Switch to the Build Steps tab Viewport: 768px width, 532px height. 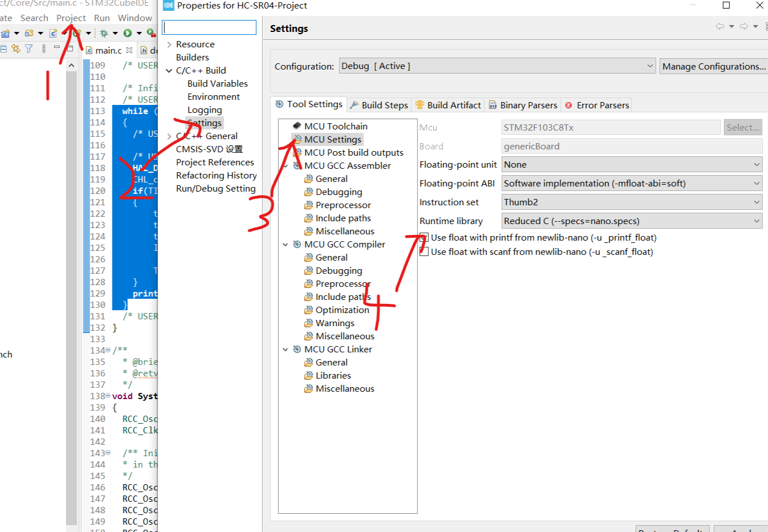coord(379,105)
